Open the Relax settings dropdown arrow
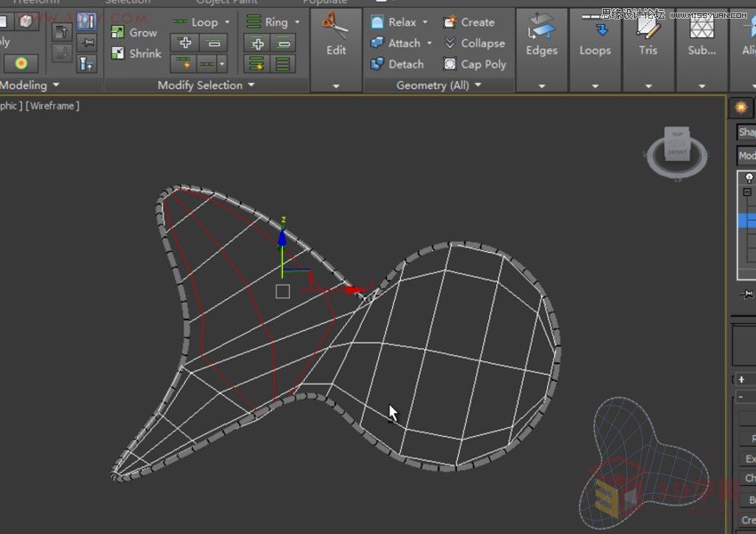This screenshot has width=756, height=534. pyautogui.click(x=425, y=22)
